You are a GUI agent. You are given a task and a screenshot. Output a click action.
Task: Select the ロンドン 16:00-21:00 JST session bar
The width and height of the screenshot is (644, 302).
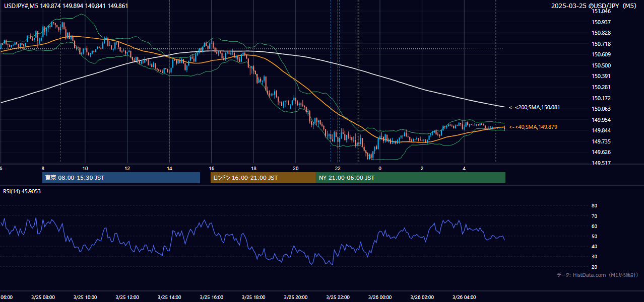coord(263,178)
